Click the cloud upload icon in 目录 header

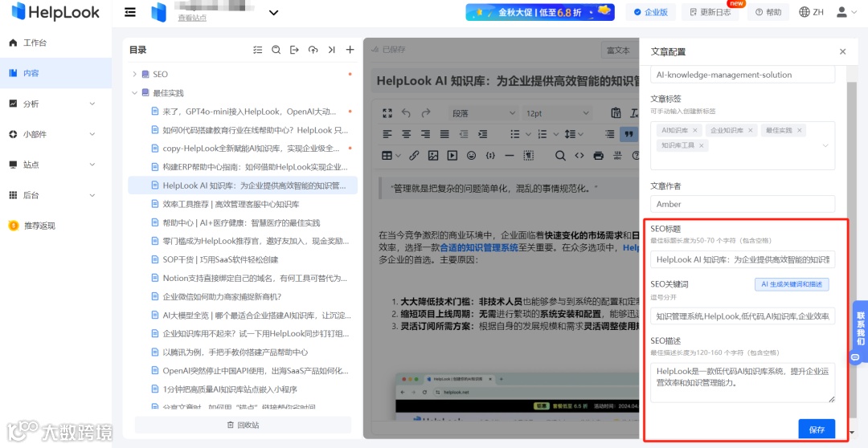[x=313, y=50]
